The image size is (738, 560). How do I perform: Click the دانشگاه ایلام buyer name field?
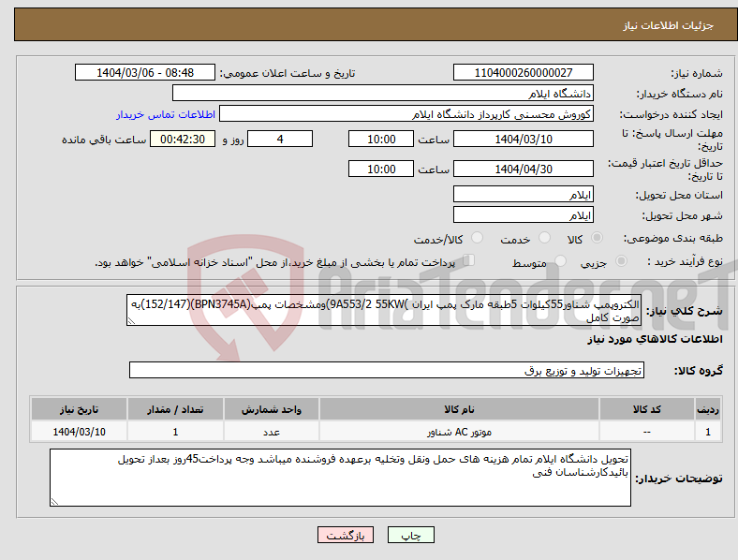tap(383, 93)
